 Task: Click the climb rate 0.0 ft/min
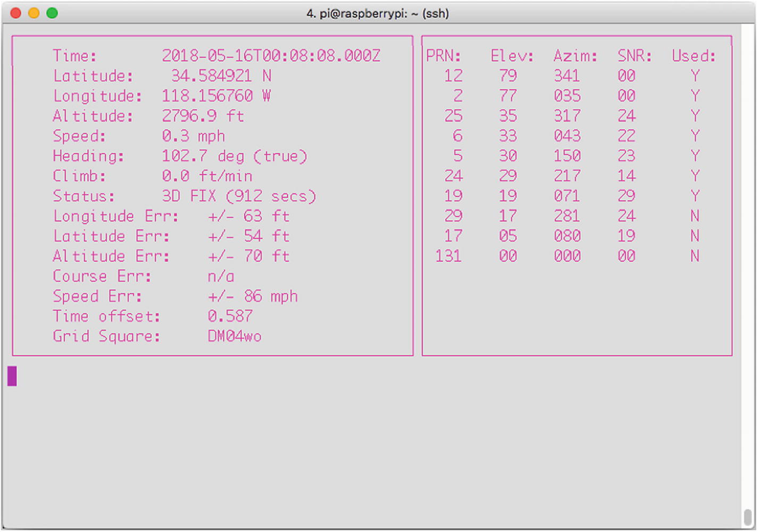coord(207,176)
